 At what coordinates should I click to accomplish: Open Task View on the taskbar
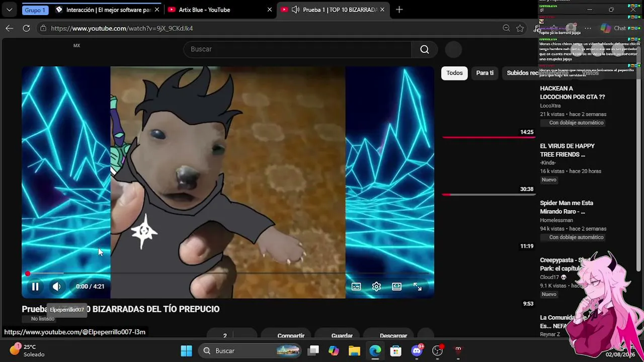pos(313,351)
